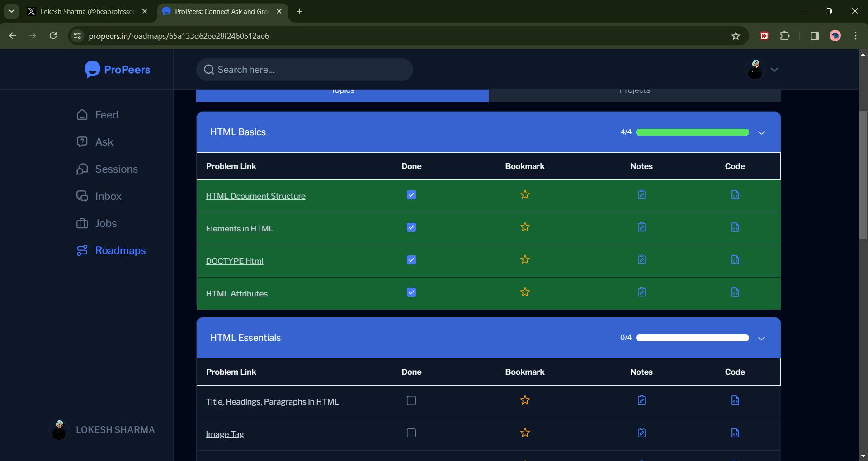
Task: Open the HTML Dcoument Structure link
Action: pyautogui.click(x=255, y=196)
